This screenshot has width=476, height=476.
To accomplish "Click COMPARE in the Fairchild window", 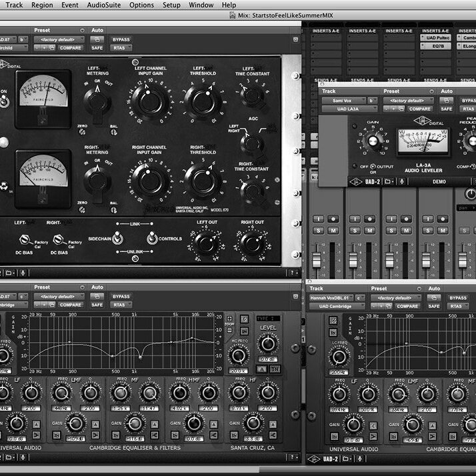I will 71,48.
